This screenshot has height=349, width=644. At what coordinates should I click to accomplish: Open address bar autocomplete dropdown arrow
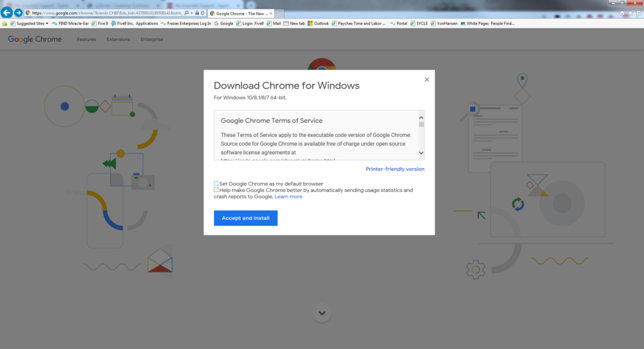pyautogui.click(x=191, y=13)
